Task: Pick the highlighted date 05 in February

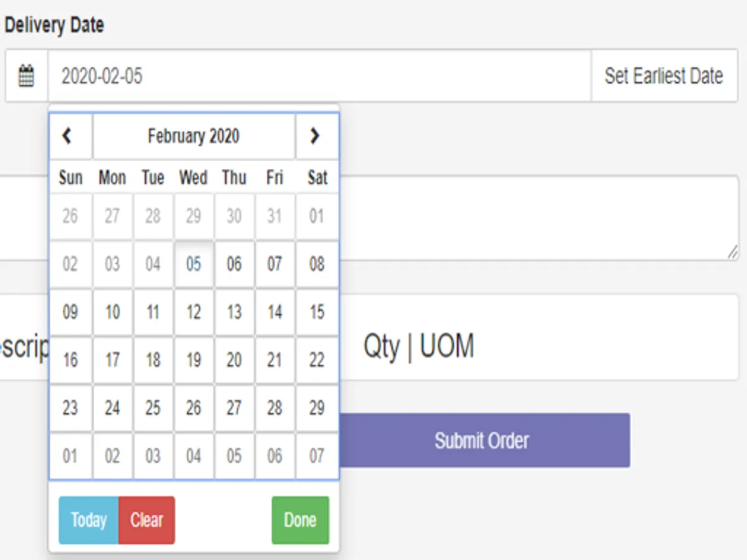Action: pos(194,264)
